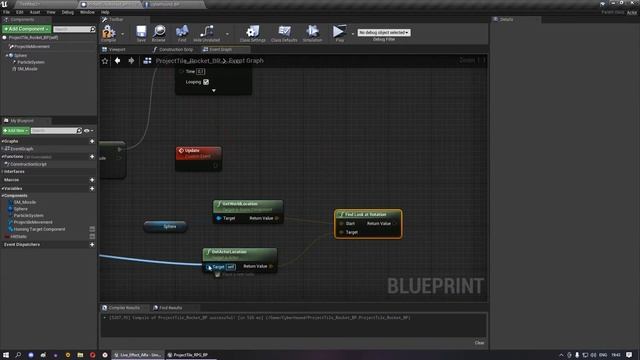Click the My Blueprint search field
This screenshot has height=360, width=640.
pyautogui.click(x=53, y=131)
